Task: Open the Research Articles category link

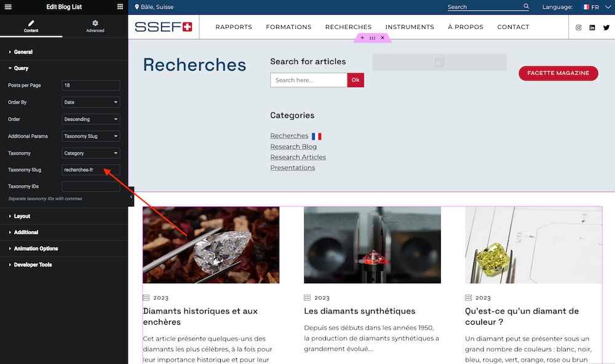Action: pos(298,157)
